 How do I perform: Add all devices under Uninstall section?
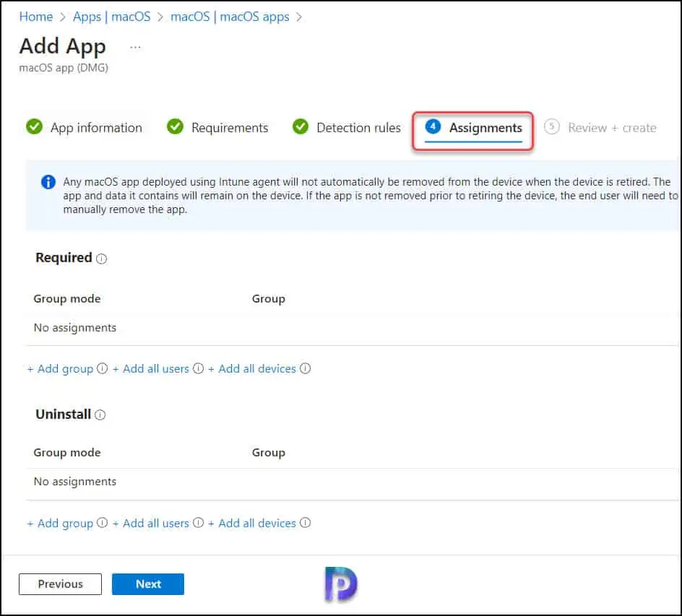(252, 523)
